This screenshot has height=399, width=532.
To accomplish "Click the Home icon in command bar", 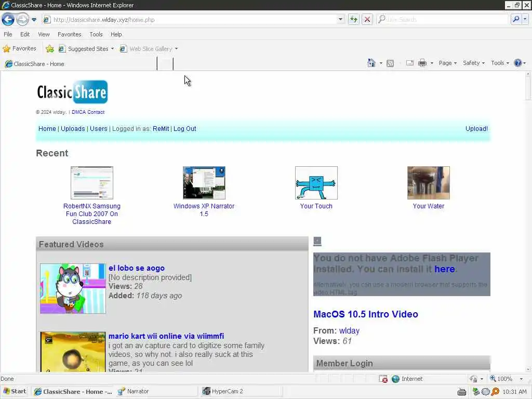I will coord(371,63).
